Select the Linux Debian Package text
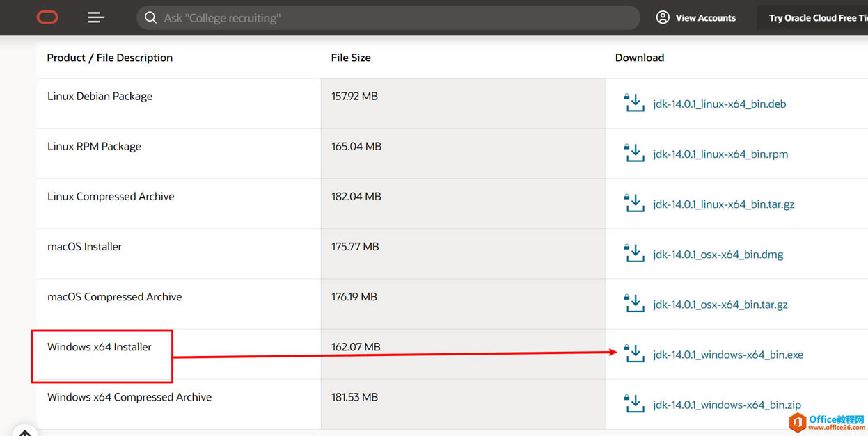This screenshot has height=436, width=868. click(100, 96)
